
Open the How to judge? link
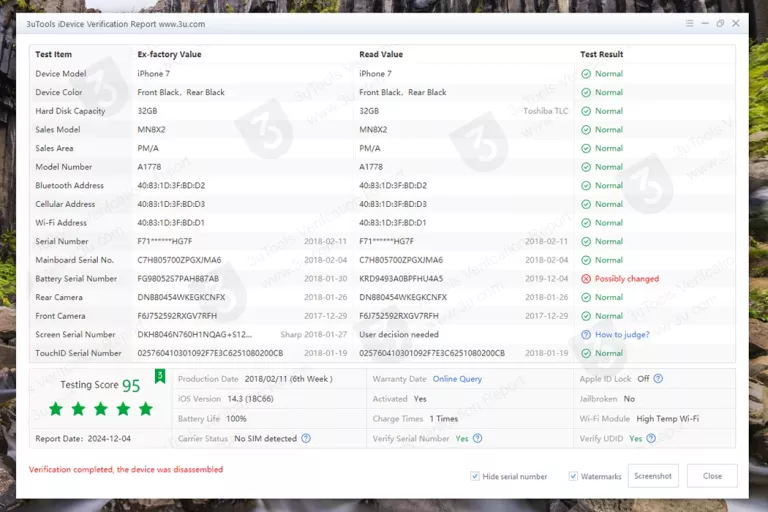click(x=622, y=335)
